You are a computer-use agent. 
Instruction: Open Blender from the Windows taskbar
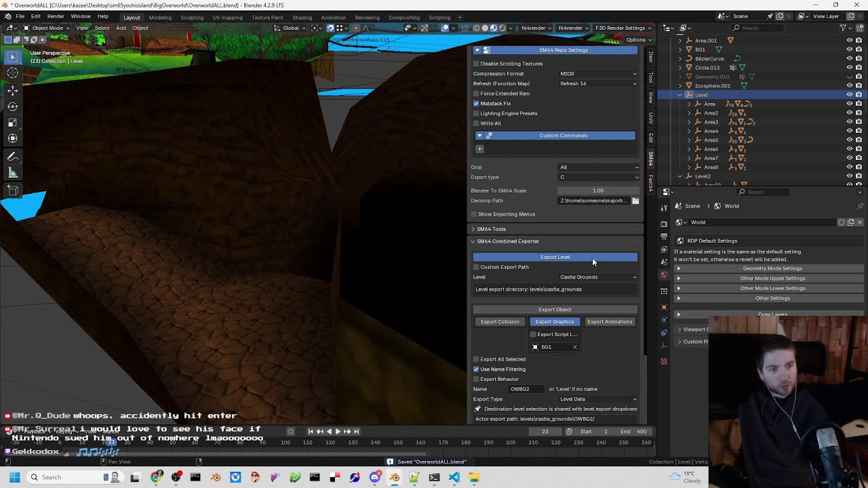point(395,477)
